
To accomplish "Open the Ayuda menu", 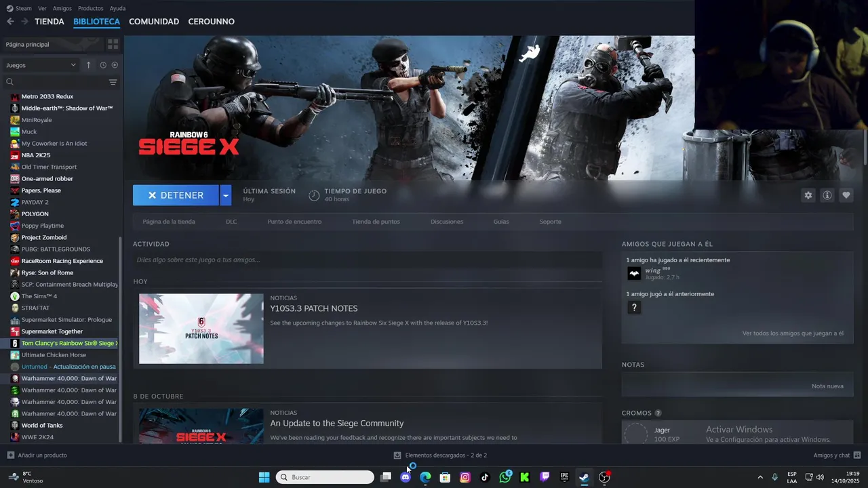I will pyautogui.click(x=118, y=8).
